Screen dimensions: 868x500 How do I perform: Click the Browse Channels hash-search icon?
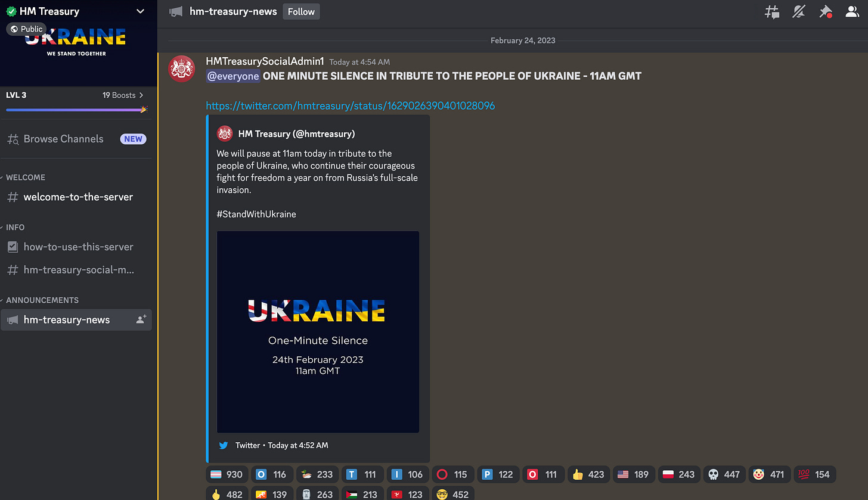[x=13, y=139]
